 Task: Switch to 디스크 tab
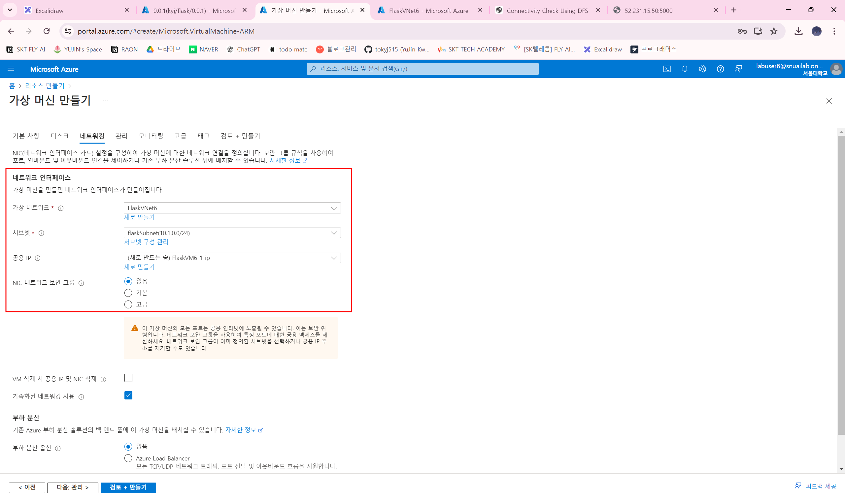tap(59, 136)
